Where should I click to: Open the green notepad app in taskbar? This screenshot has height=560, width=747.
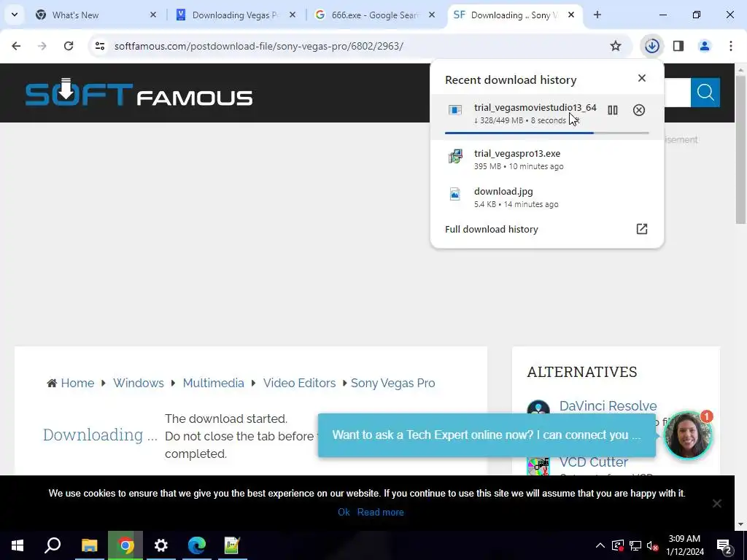pyautogui.click(x=232, y=545)
